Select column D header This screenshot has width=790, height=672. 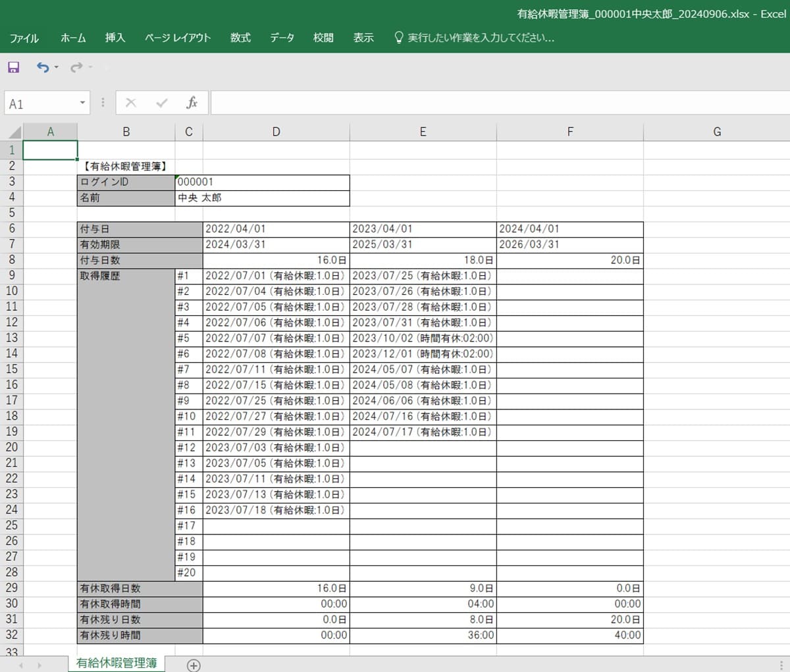[x=276, y=132]
